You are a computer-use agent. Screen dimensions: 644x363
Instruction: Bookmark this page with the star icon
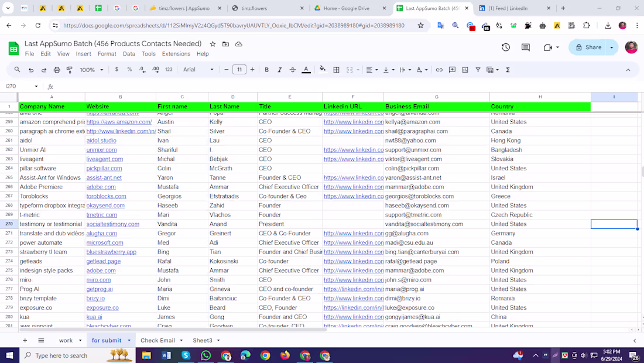tap(420, 25)
